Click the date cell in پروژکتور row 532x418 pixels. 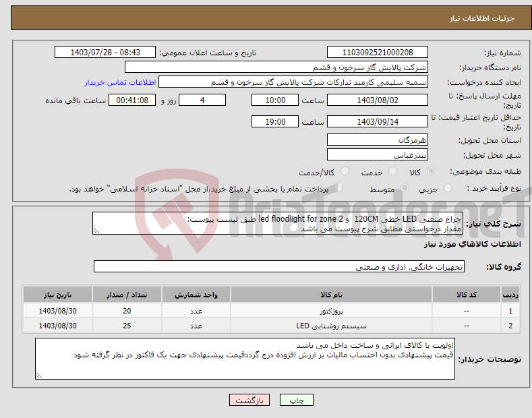pos(58,311)
